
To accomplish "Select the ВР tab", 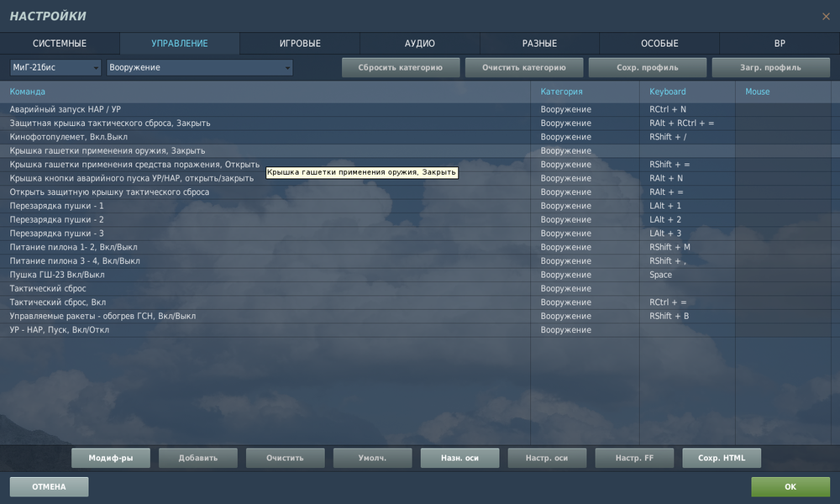I will coord(780,44).
